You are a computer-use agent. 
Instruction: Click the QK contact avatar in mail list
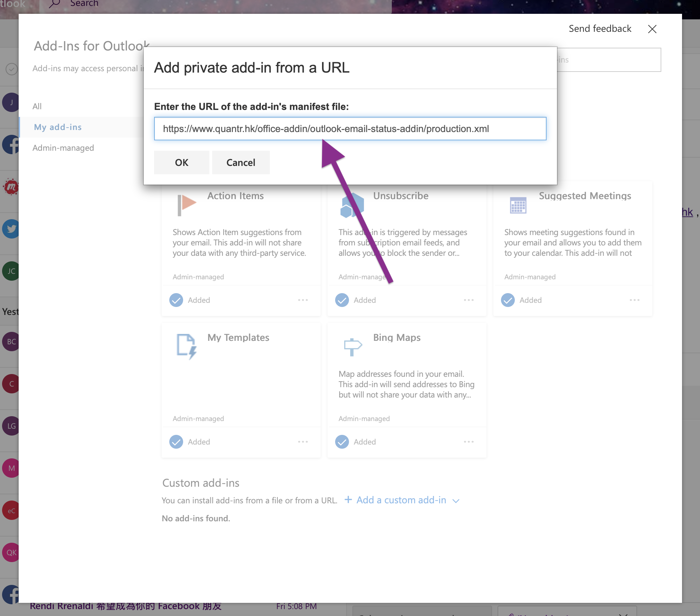(11, 552)
